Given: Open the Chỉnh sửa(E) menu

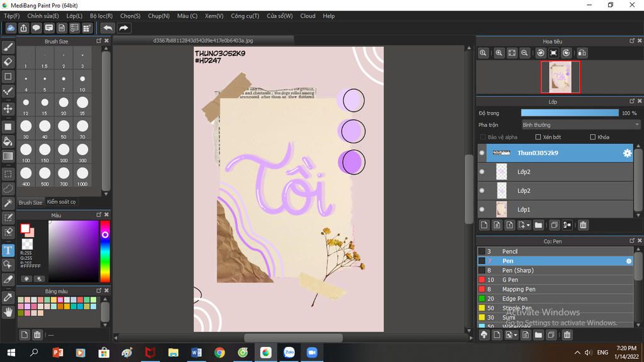Looking at the screenshot, I should [x=43, y=16].
